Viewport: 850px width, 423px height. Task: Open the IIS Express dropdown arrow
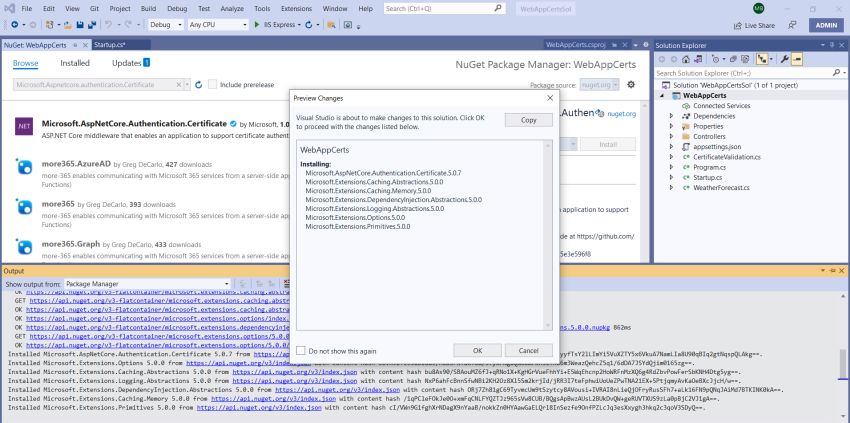click(299, 25)
